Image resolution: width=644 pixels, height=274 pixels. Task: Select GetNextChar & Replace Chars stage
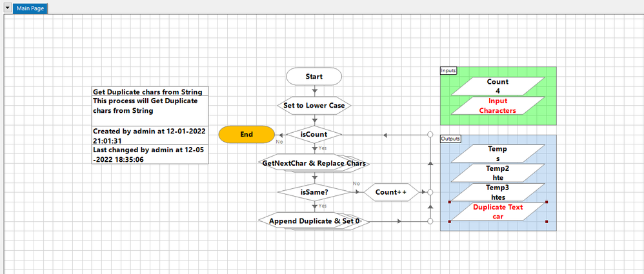[x=314, y=163]
